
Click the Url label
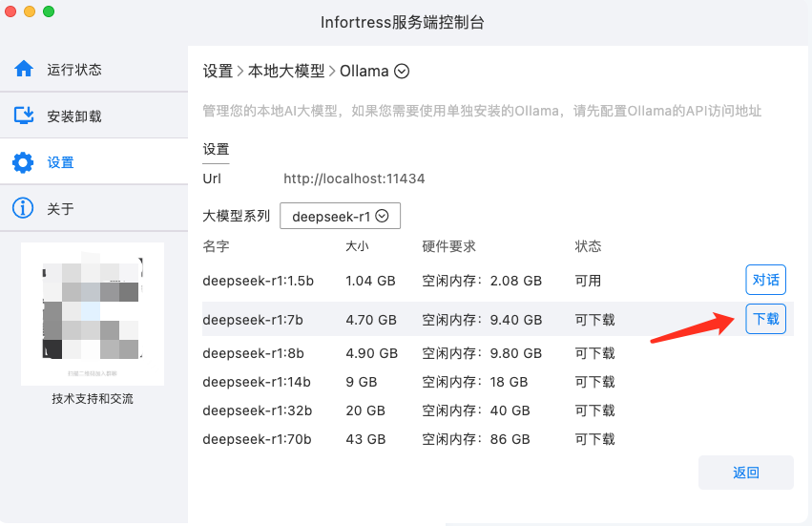pos(212,179)
